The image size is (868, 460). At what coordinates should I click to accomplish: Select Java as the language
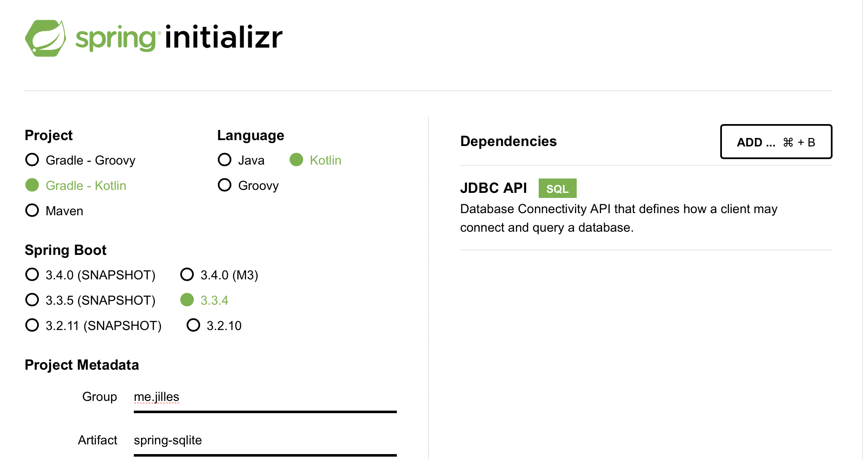pos(224,160)
